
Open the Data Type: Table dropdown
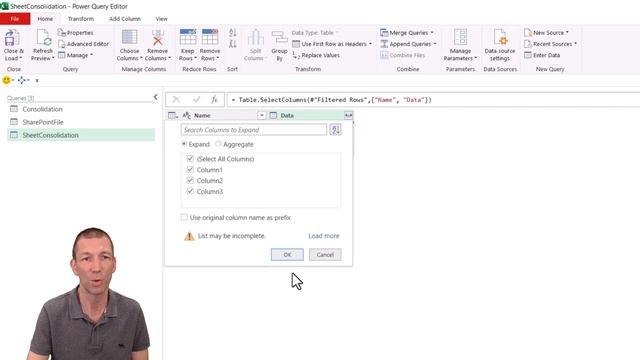pos(316,33)
